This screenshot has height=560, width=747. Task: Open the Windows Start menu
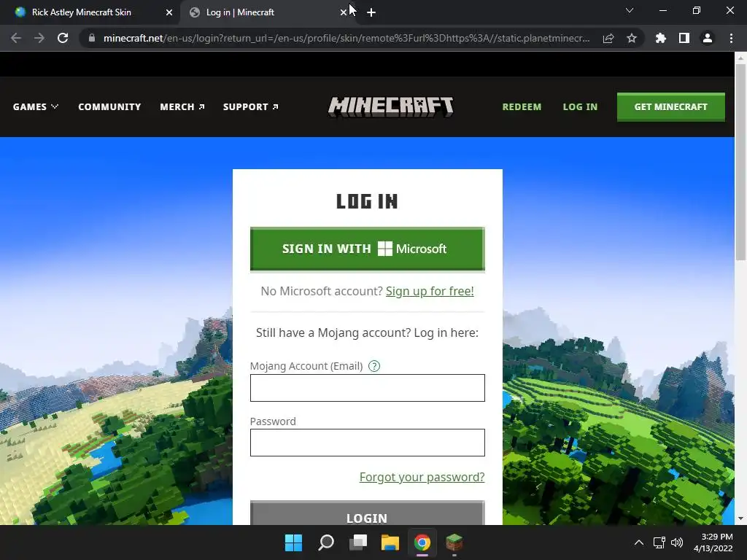coord(293,542)
